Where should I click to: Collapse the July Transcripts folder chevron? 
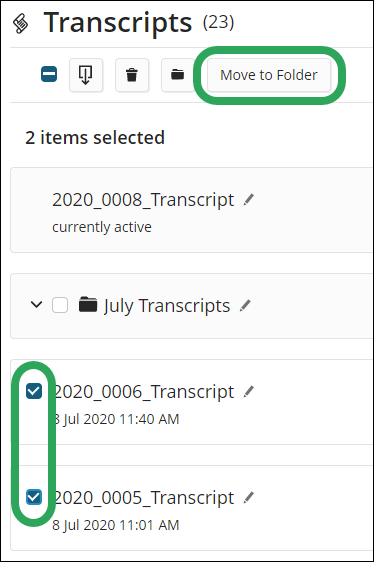click(37, 305)
